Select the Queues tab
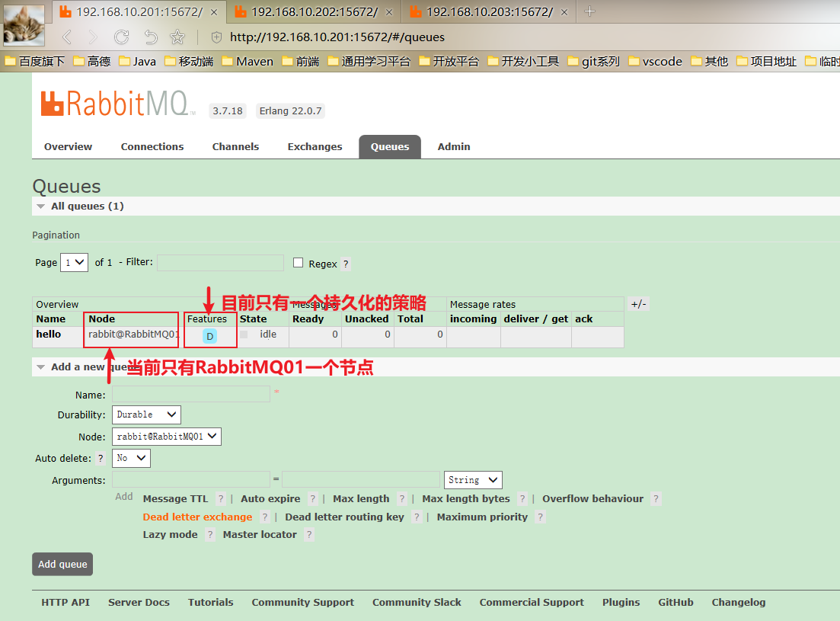840x621 pixels. (390, 147)
